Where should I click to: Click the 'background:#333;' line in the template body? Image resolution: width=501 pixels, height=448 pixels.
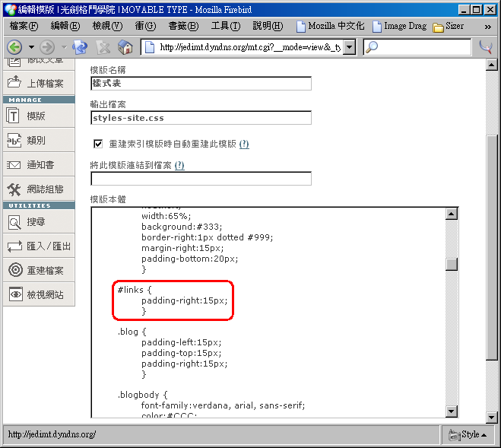point(182,227)
